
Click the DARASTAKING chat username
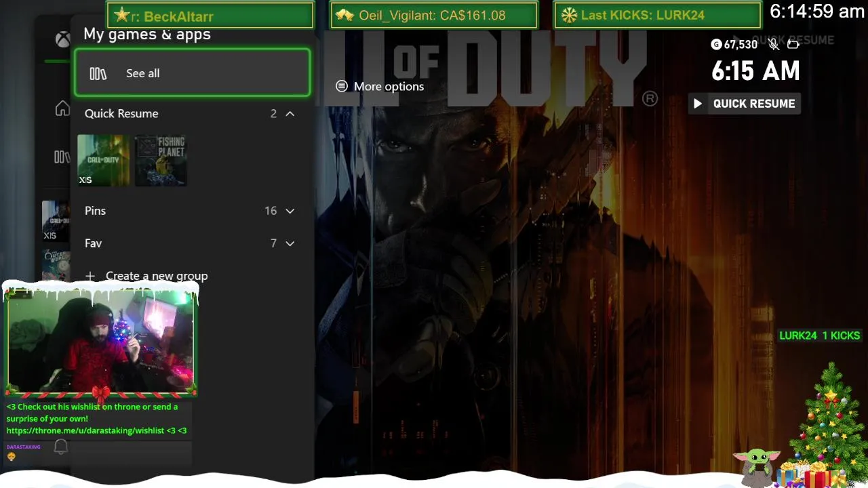[x=24, y=447]
